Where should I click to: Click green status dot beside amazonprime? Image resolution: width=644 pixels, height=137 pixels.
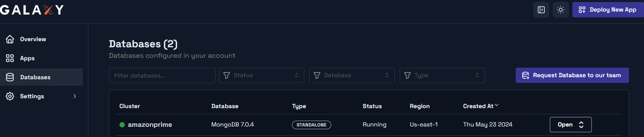tap(122, 125)
